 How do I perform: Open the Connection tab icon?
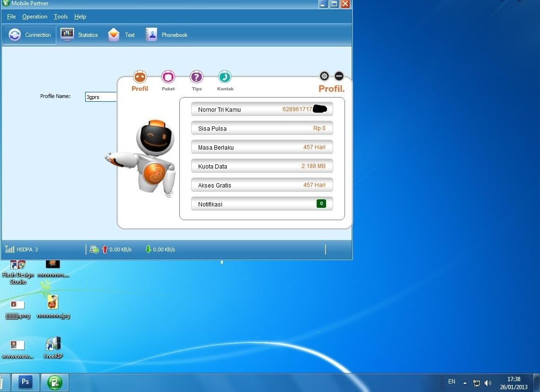(15, 35)
